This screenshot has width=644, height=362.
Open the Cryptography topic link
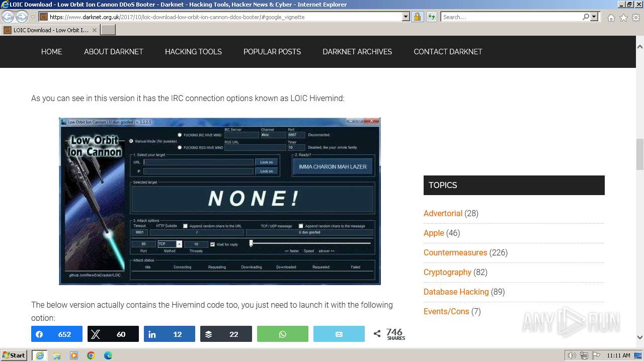(447, 272)
